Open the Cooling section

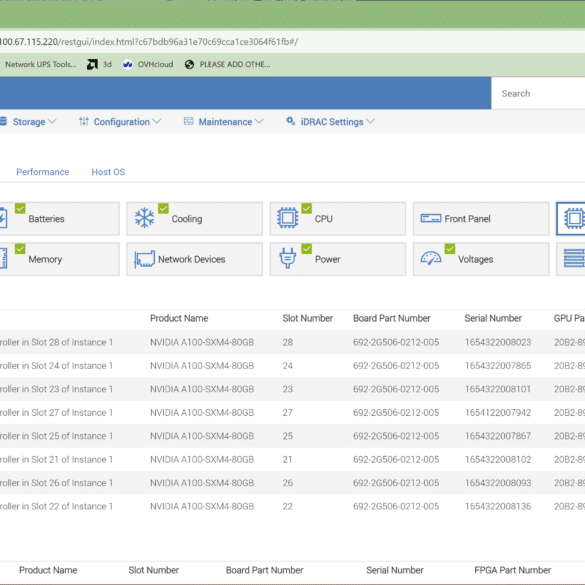point(194,219)
